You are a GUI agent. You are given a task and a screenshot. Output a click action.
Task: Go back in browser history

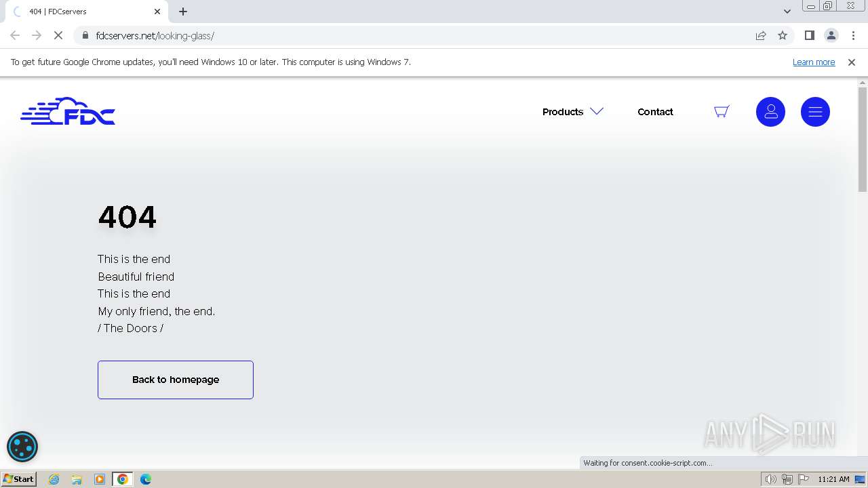15,35
